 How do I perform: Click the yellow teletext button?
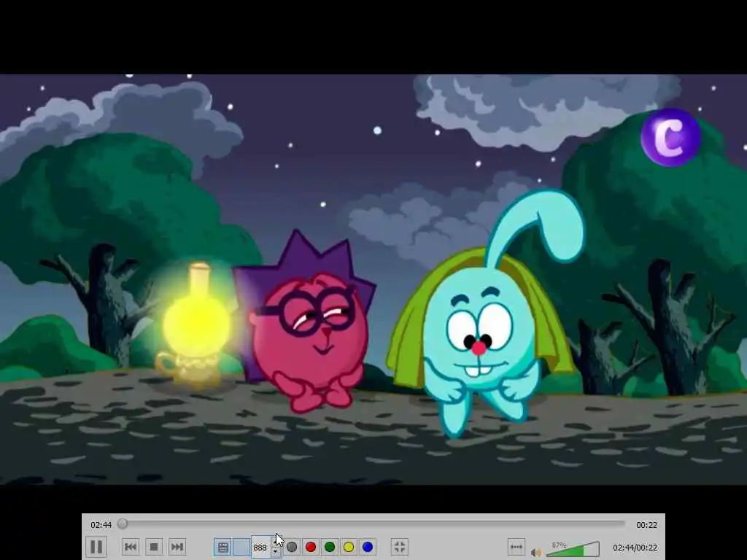pyautogui.click(x=349, y=547)
